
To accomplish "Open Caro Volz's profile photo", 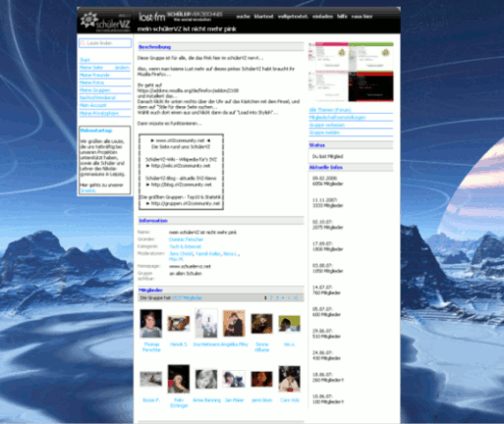I will [289, 379].
